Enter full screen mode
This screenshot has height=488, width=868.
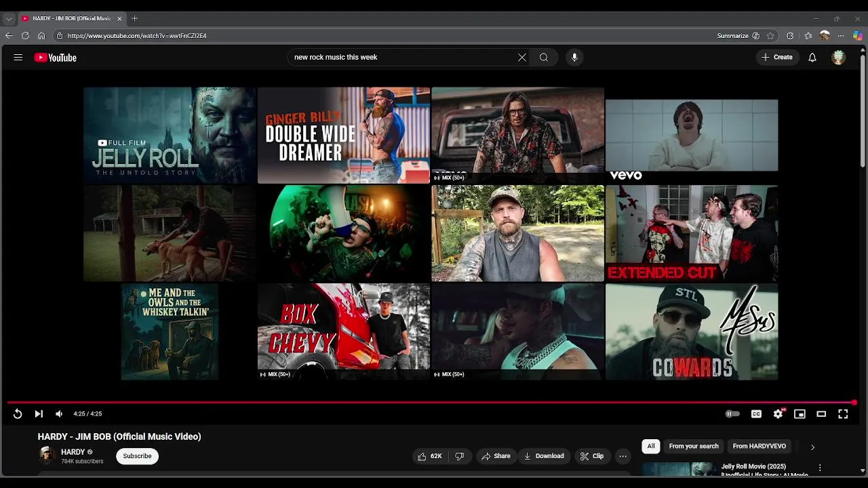click(x=843, y=413)
